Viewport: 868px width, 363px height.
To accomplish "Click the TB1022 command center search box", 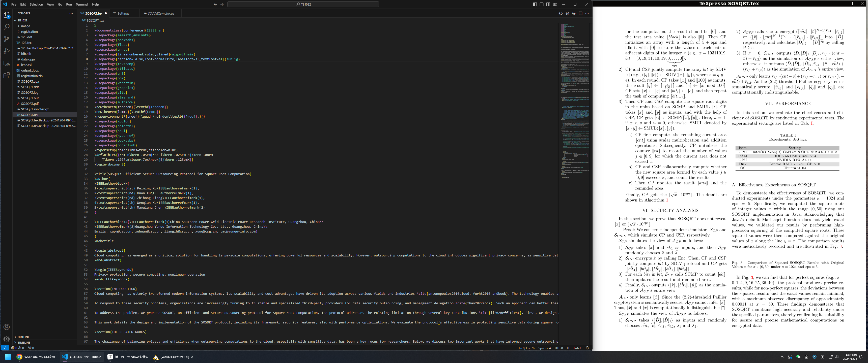I will [x=303, y=4].
